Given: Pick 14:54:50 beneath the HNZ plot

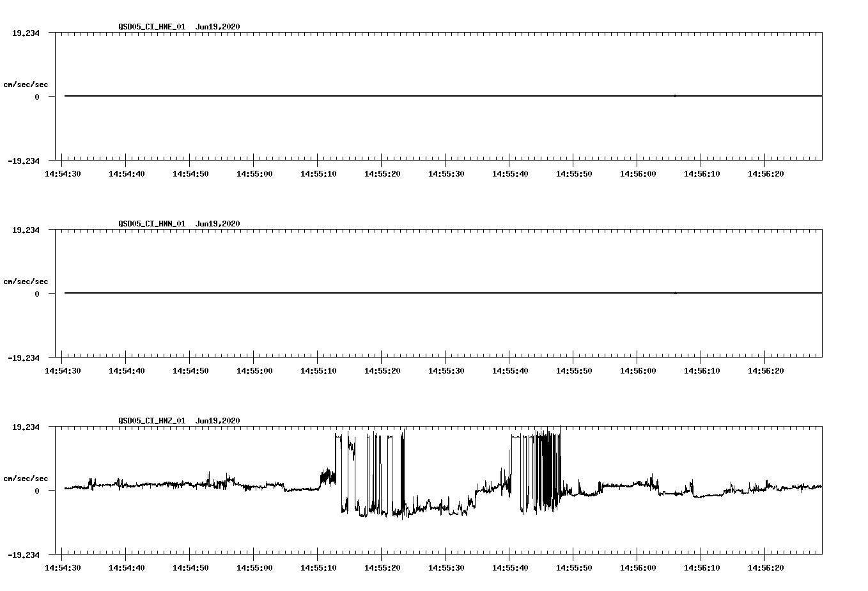Looking at the screenshot, I should click(190, 568).
